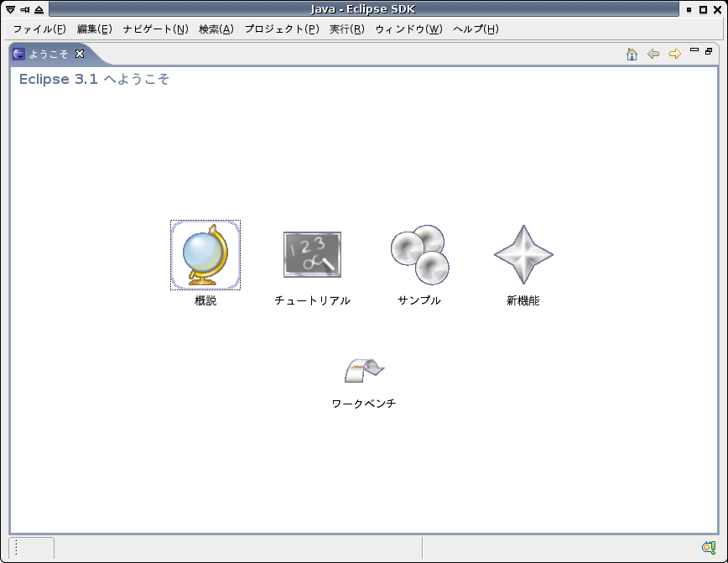
Task: Click the shade eject button in title bar
Action: pyautogui.click(x=39, y=9)
